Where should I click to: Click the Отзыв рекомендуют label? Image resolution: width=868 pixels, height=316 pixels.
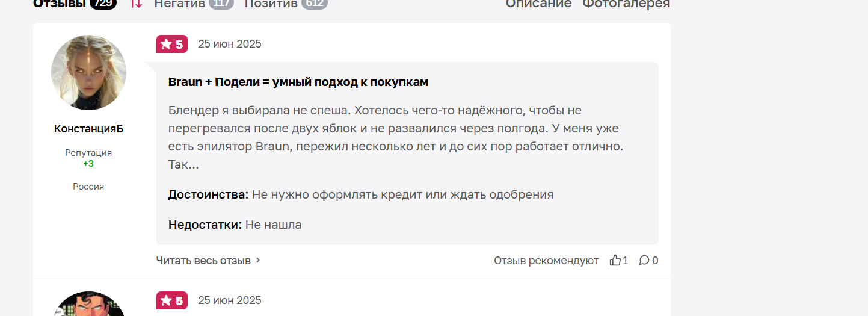[546, 261]
